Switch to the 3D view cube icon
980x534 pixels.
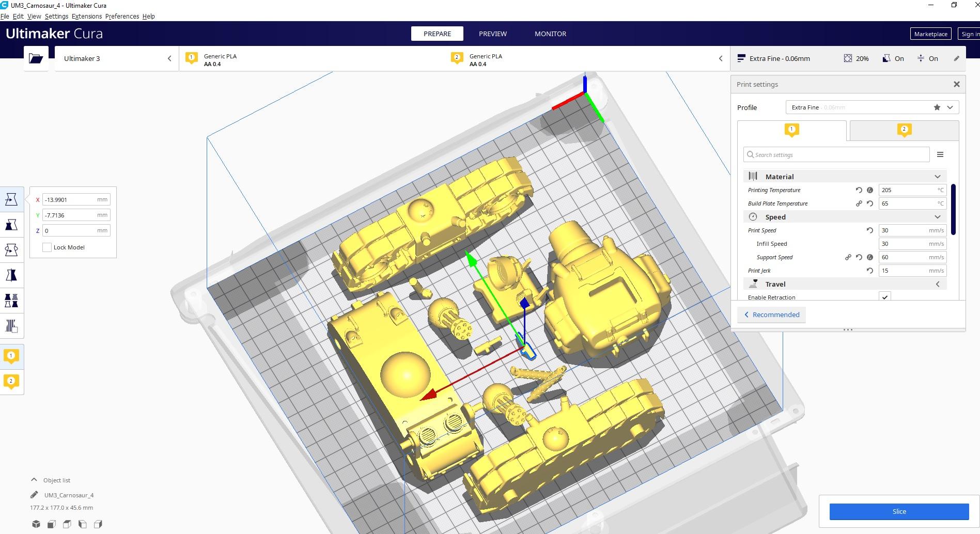click(x=36, y=524)
